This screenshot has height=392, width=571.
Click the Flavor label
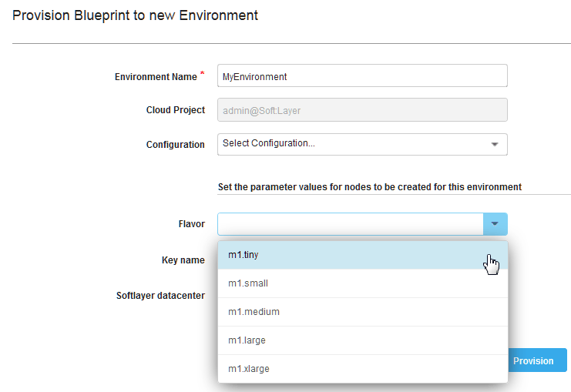192,224
